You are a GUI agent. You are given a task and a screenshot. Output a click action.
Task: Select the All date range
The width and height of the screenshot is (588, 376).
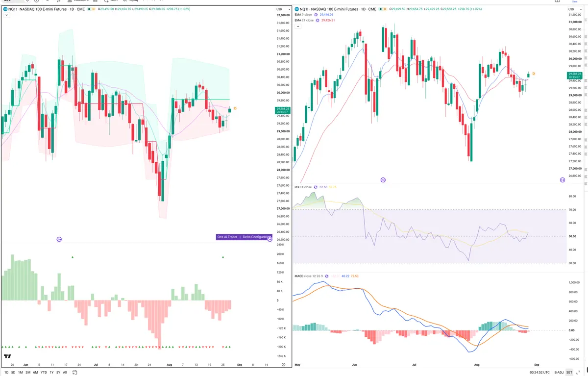[65, 373]
